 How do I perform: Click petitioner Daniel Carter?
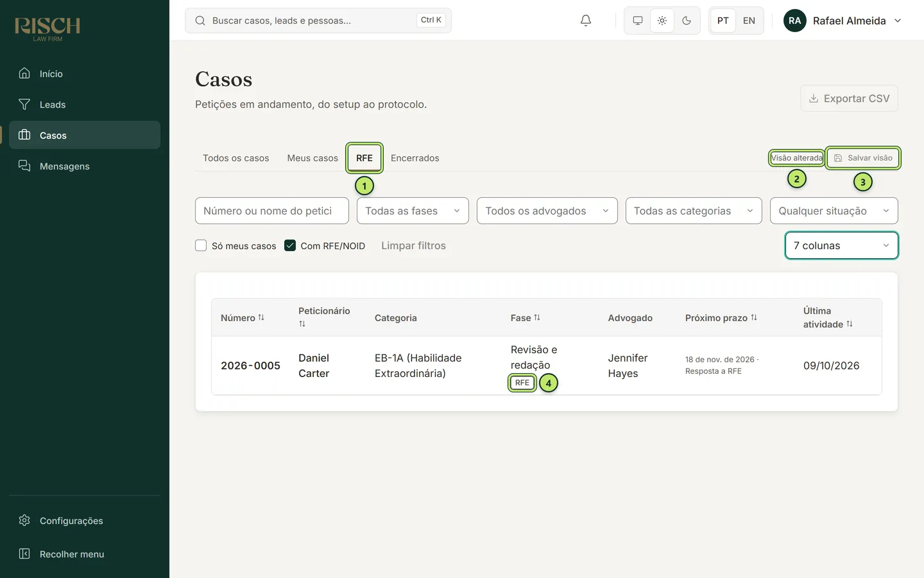pyautogui.click(x=314, y=365)
